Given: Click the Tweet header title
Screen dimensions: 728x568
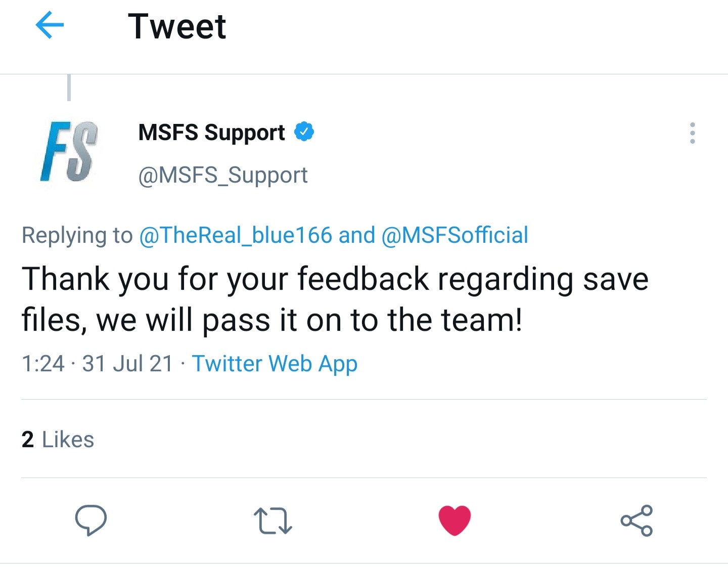Looking at the screenshot, I should pos(177,26).
